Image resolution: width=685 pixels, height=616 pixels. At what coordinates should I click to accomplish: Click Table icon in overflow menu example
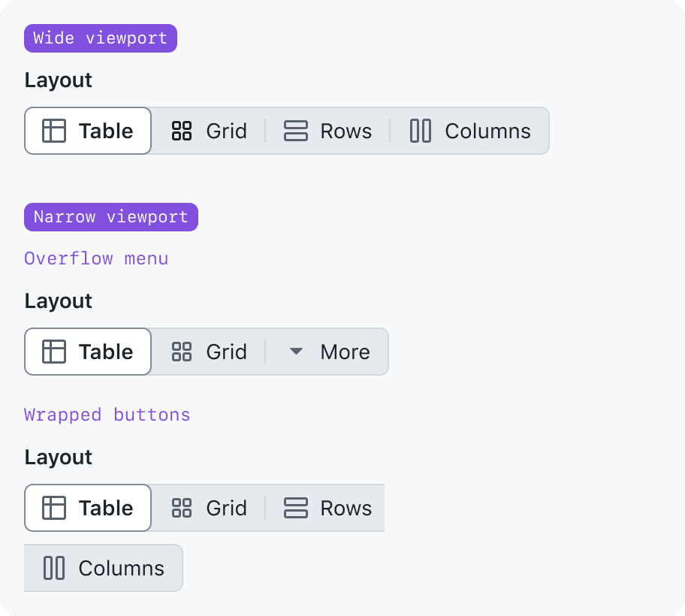[53, 352]
